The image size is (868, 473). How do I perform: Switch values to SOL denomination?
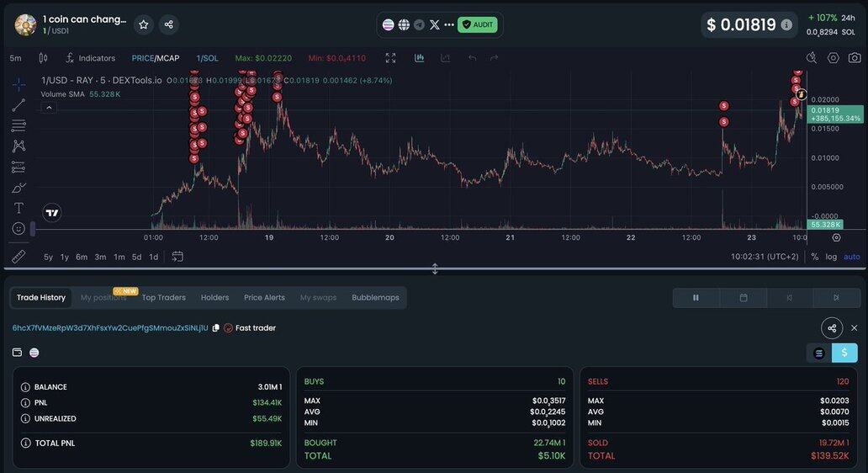pyautogui.click(x=819, y=353)
